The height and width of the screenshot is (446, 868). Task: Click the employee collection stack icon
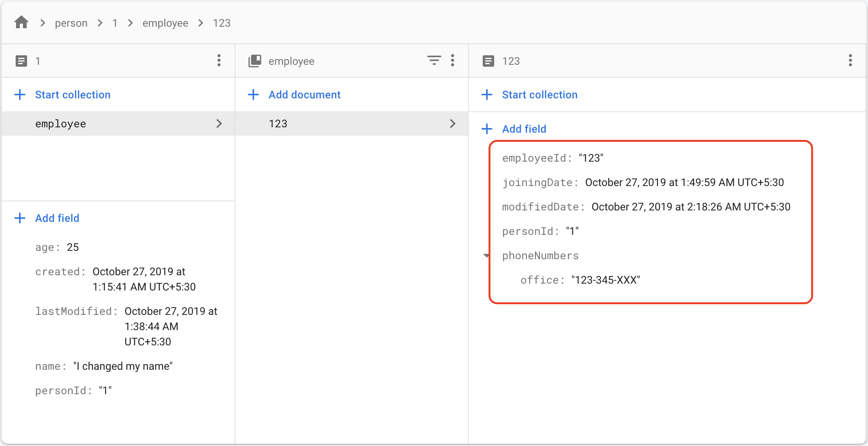click(x=255, y=61)
